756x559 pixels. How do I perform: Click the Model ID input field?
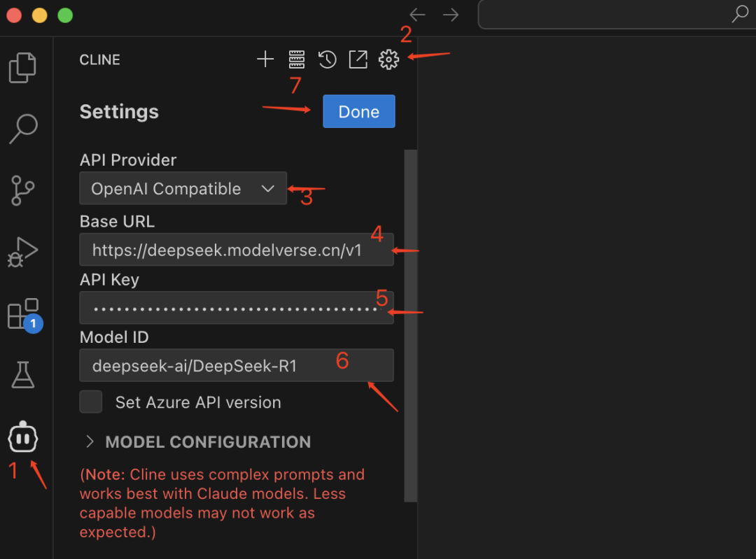236,365
